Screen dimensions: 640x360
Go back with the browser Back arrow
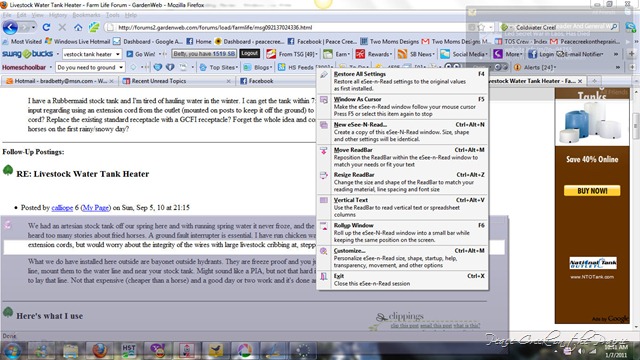pos(10,27)
